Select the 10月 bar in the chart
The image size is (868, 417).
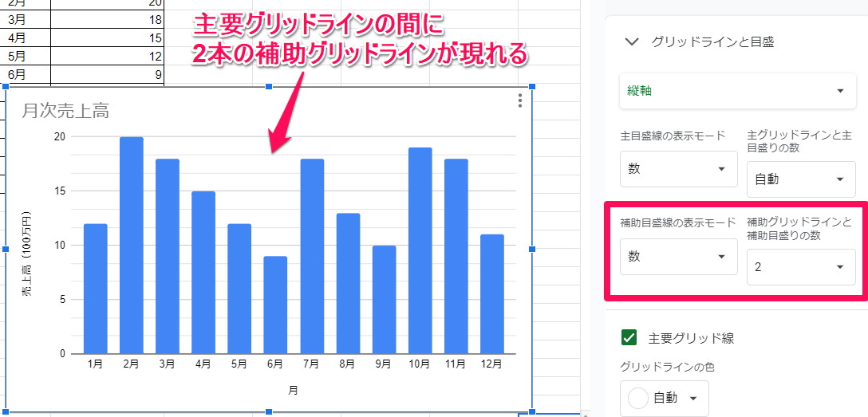pyautogui.click(x=420, y=250)
